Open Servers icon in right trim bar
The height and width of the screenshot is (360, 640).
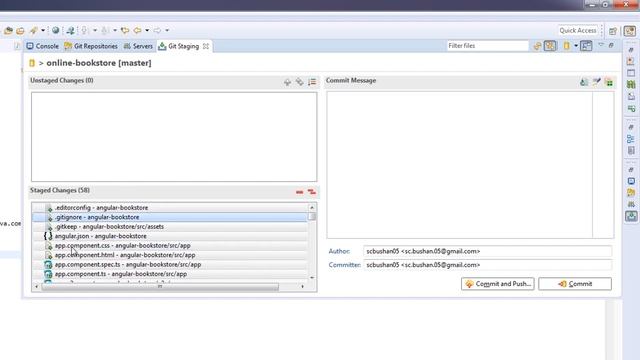point(631,204)
